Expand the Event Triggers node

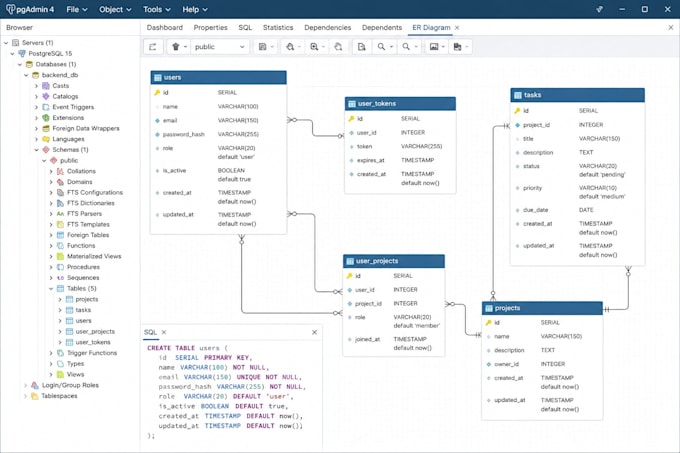pos(36,107)
